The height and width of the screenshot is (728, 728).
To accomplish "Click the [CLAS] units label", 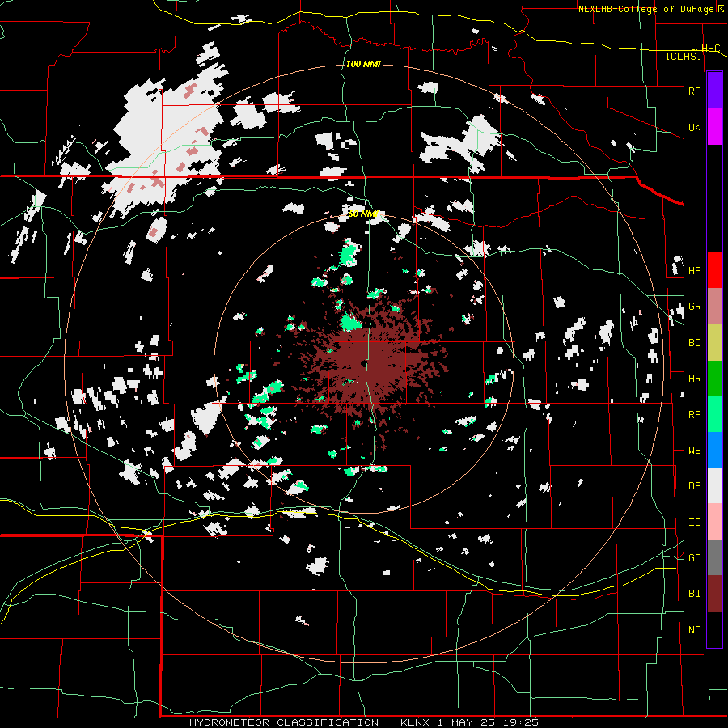I will pyautogui.click(x=684, y=56).
